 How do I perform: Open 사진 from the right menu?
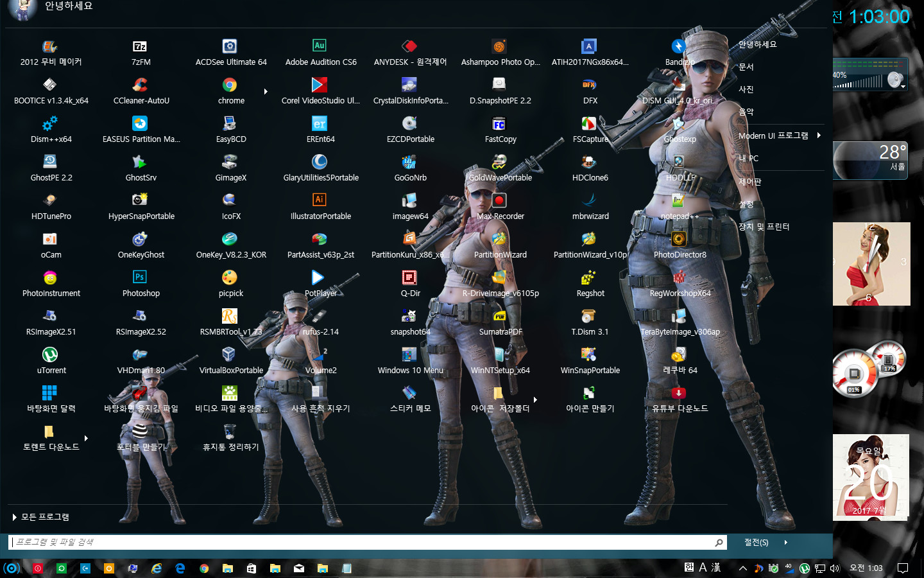coord(746,89)
